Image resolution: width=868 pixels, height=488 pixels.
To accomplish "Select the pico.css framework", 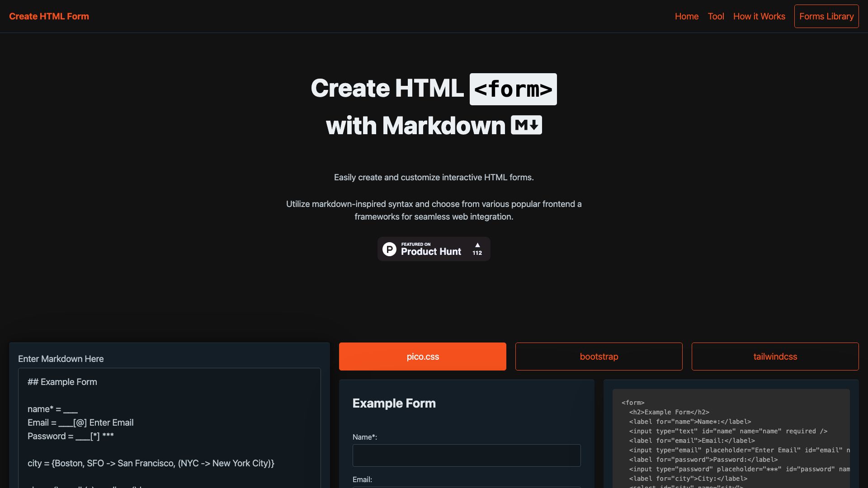I will 422,357.
